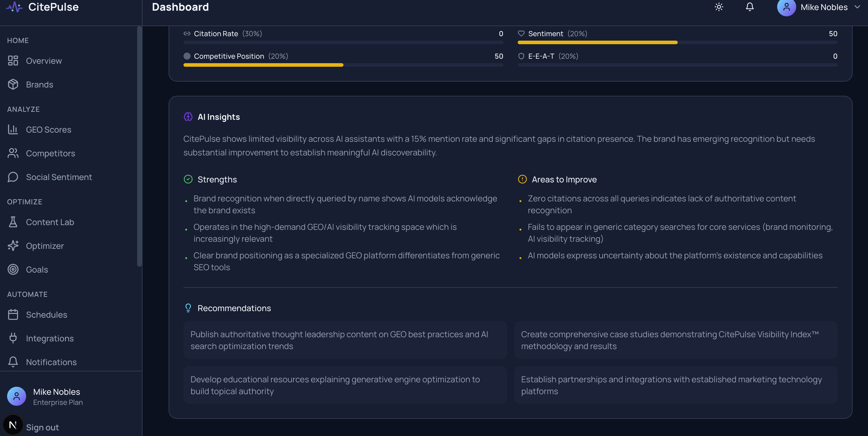This screenshot has height=436, width=868.
Task: Open the Overview grid icon
Action: [13, 61]
